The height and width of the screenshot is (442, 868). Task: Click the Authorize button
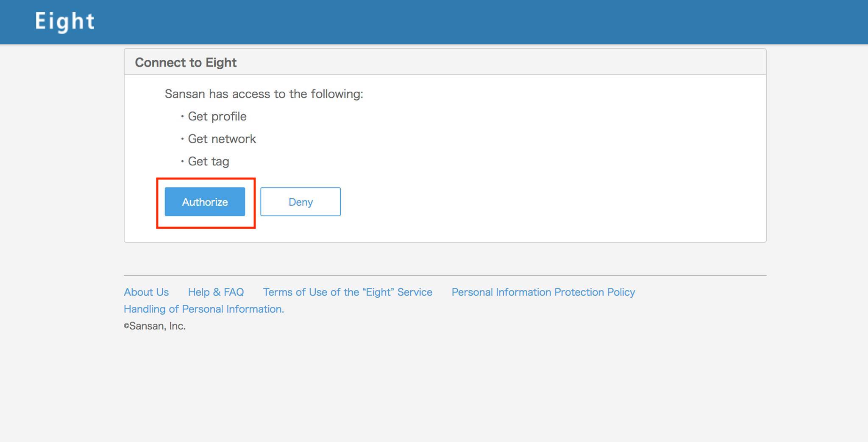click(x=205, y=202)
